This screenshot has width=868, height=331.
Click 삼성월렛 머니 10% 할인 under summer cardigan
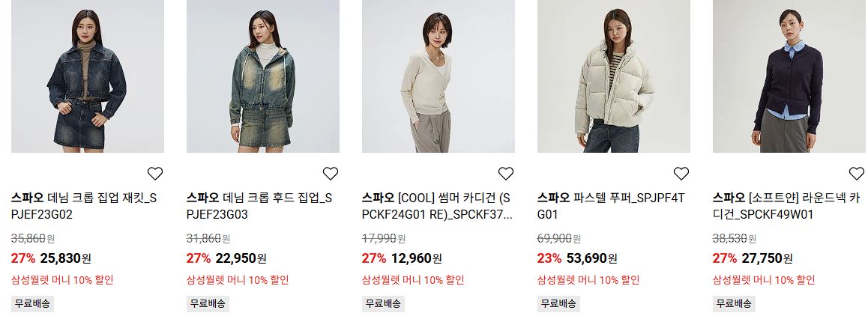pyautogui.click(x=413, y=280)
